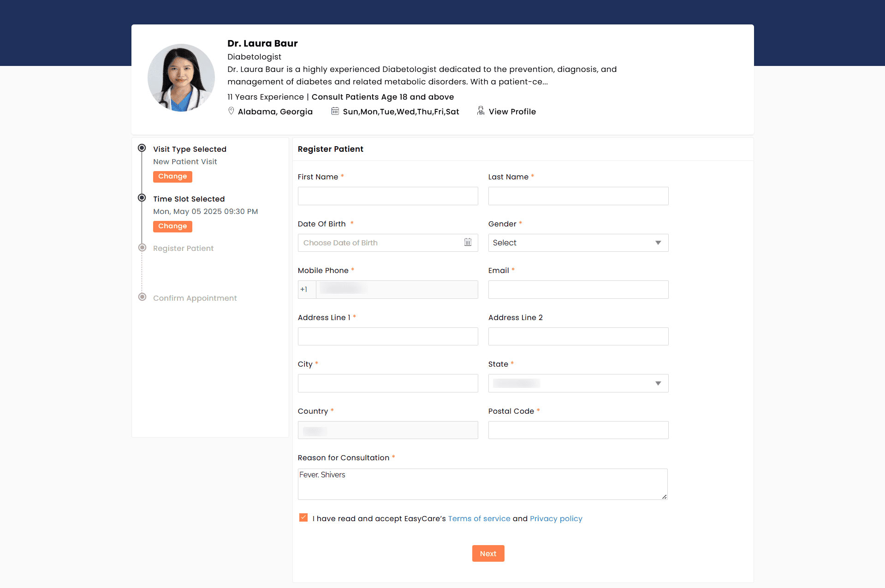
Task: Click Change under New Patient Visit
Action: coord(172,176)
